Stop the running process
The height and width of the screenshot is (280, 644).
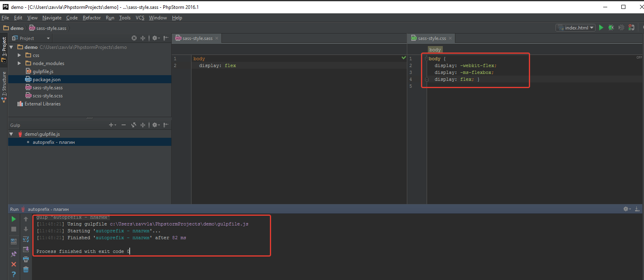(14, 229)
